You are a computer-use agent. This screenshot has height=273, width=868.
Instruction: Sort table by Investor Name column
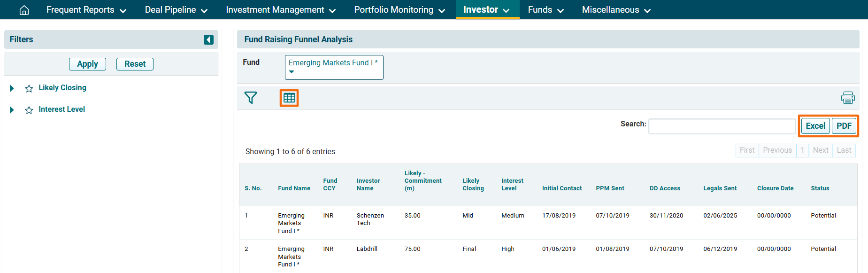click(x=368, y=185)
